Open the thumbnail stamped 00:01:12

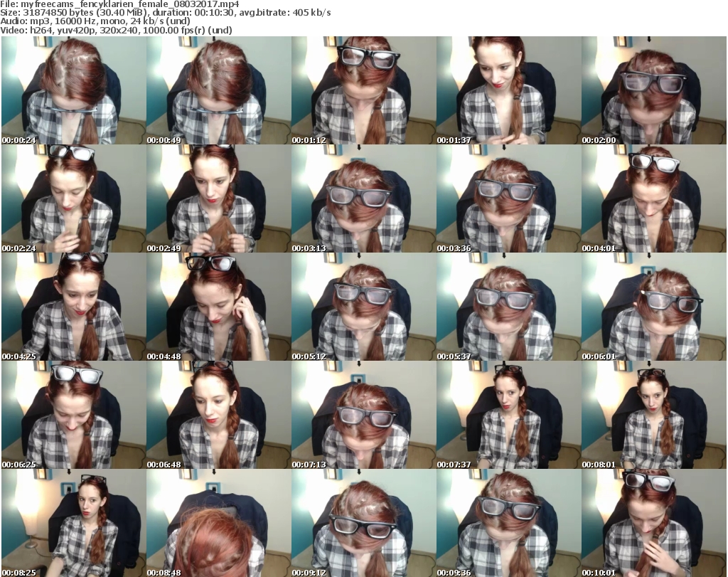(x=363, y=90)
